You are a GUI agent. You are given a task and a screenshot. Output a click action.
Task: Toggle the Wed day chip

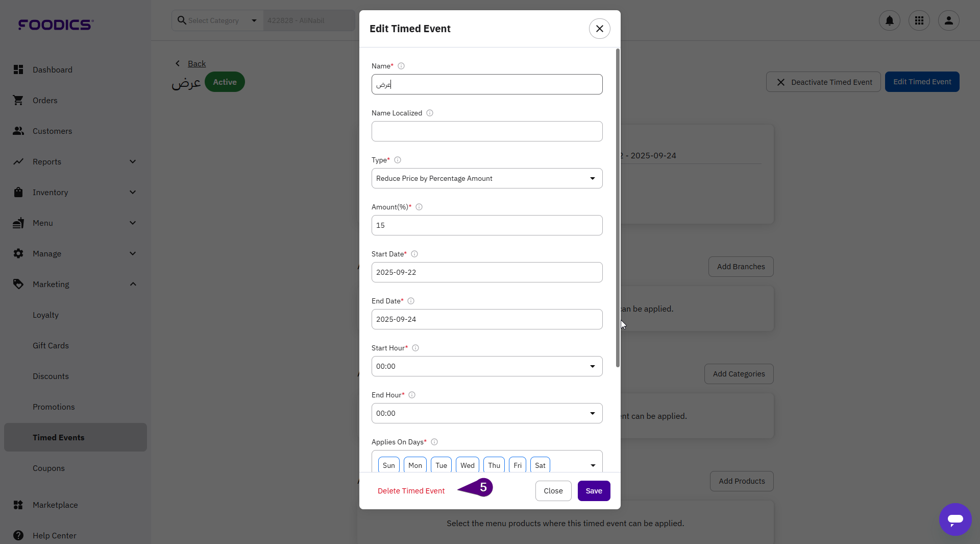[467, 465]
